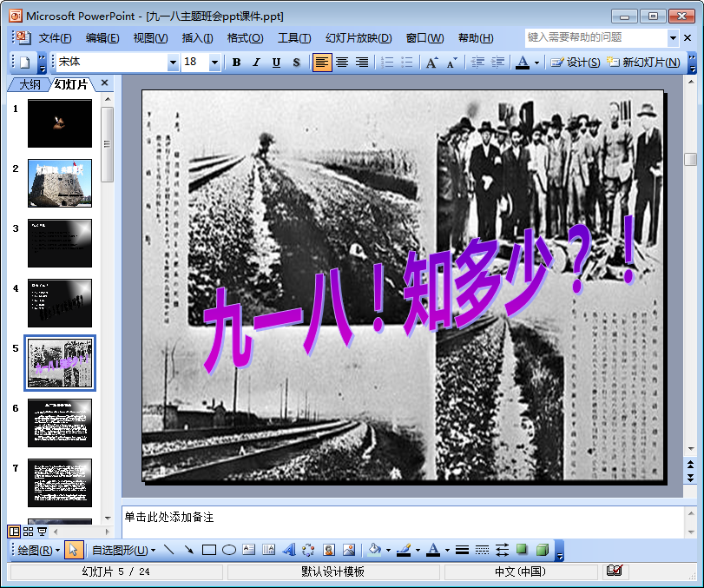Apply fill color bucket
Viewport: 704px width, 588px height.
point(374,550)
